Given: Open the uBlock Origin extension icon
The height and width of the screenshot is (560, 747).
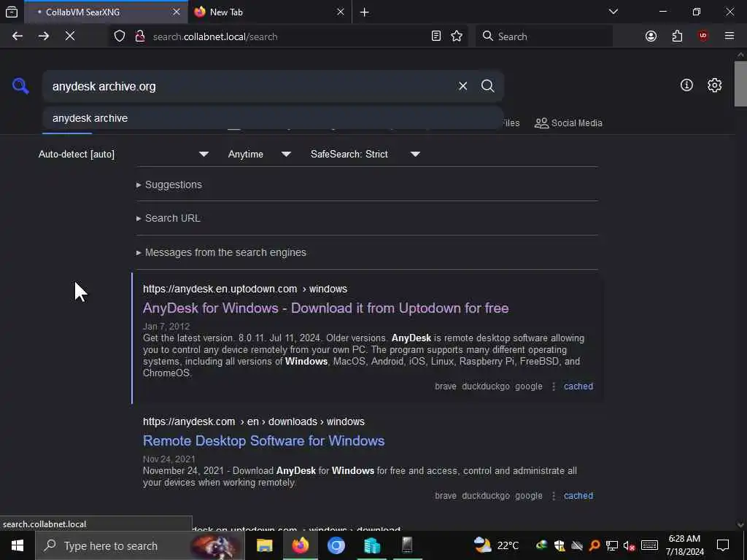Looking at the screenshot, I should pyautogui.click(x=703, y=36).
